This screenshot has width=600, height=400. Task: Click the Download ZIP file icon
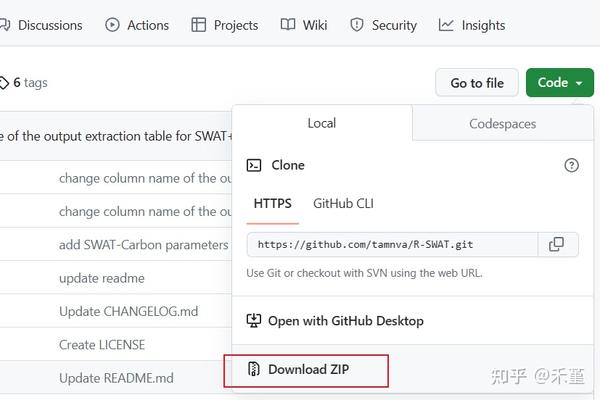tap(254, 370)
